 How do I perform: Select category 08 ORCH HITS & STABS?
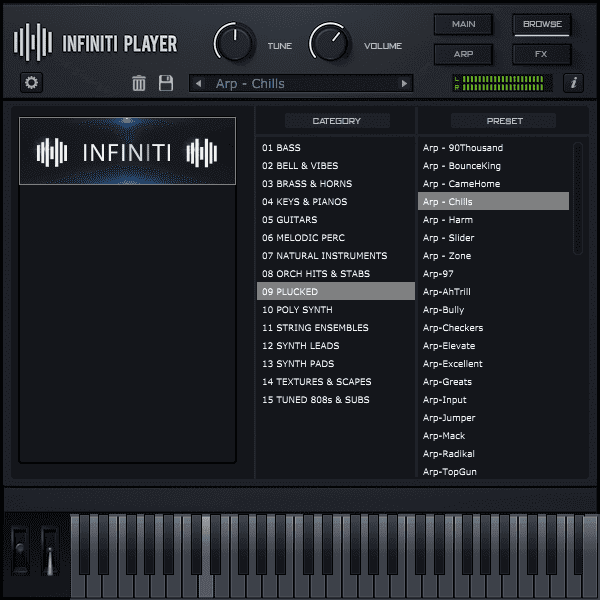[336, 274]
